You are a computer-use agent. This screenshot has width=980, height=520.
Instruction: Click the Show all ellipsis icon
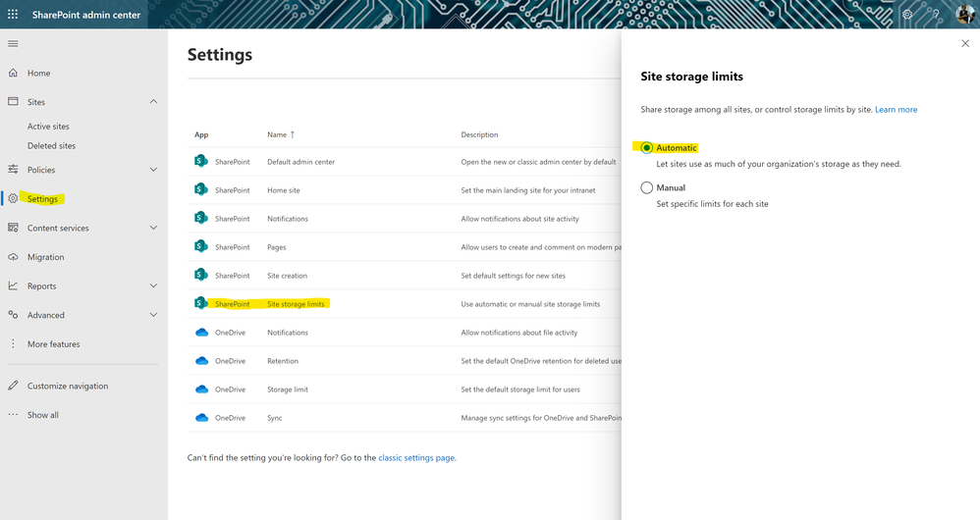point(13,414)
